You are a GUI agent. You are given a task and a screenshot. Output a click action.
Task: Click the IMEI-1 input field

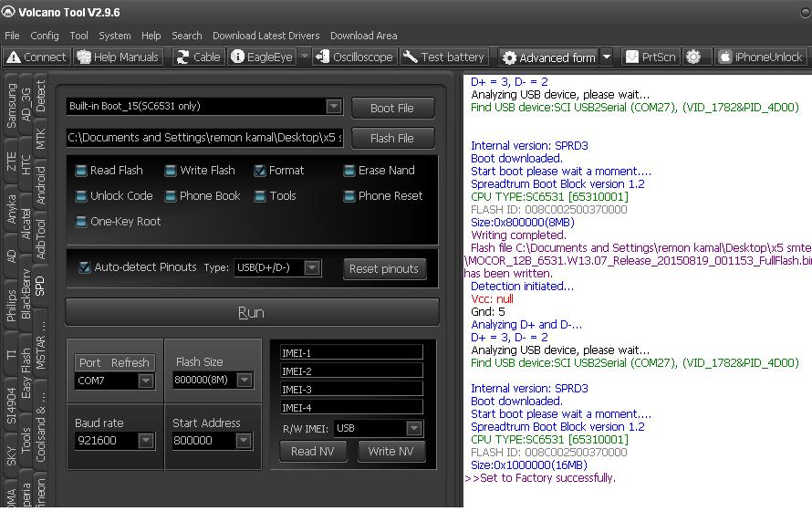(x=351, y=352)
